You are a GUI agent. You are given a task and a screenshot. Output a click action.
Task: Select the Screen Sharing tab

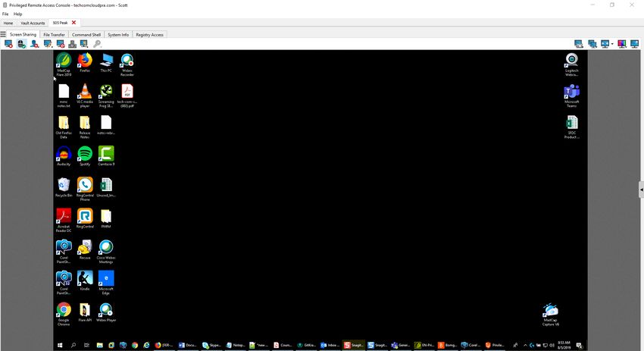point(23,35)
